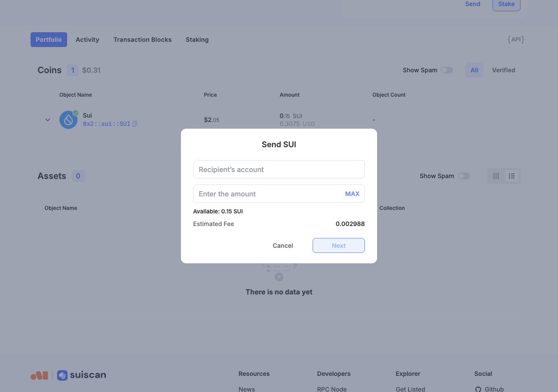The height and width of the screenshot is (392, 558).
Task: Toggle Show Spam switch for Coins
Action: tap(447, 70)
